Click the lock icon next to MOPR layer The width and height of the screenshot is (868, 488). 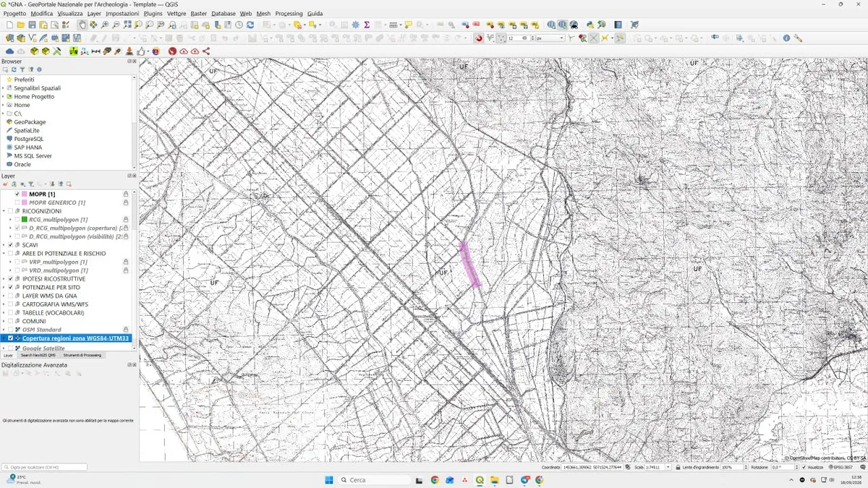tap(126, 194)
